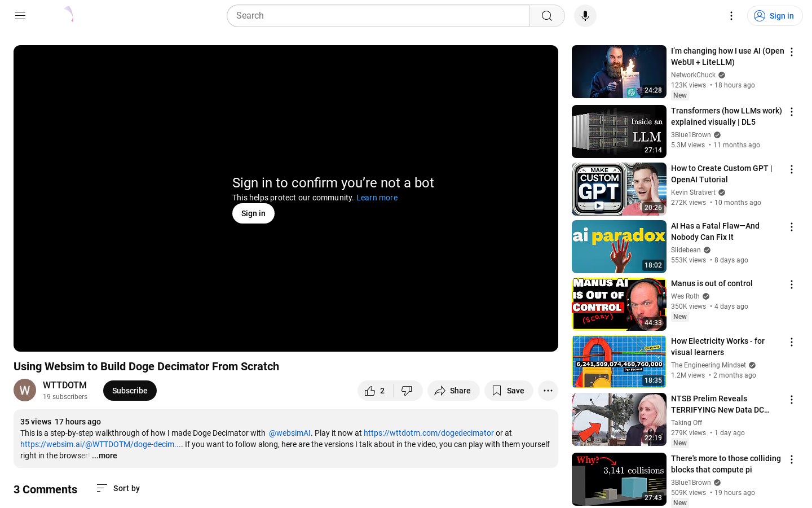Open the hamburger guide menu
Viewport: 812px width, 508px height.
[20, 16]
